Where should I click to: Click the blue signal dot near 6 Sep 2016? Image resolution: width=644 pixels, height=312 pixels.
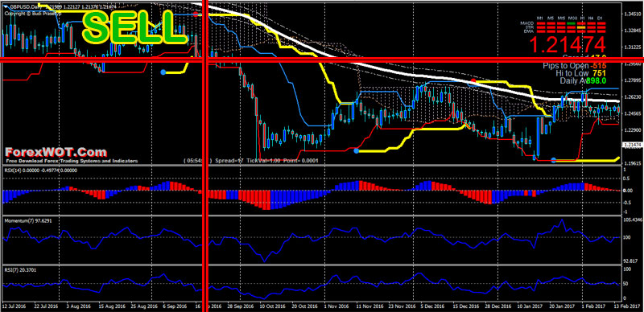click(x=163, y=72)
